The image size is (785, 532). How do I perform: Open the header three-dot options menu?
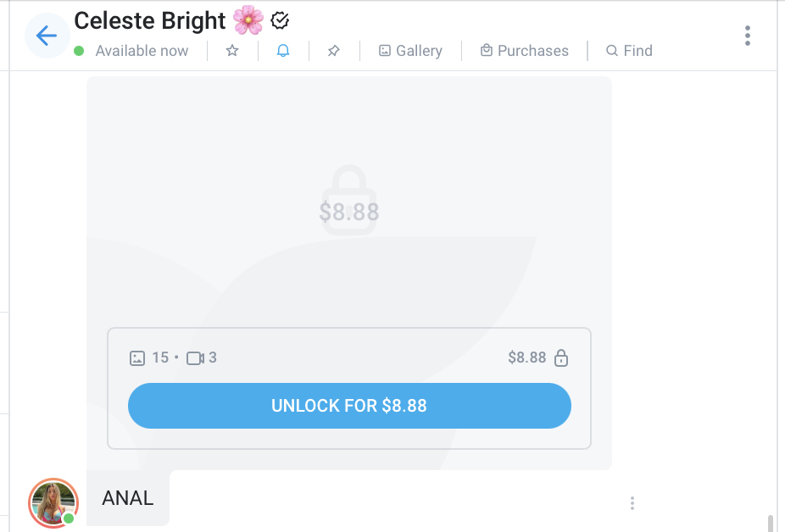click(747, 36)
